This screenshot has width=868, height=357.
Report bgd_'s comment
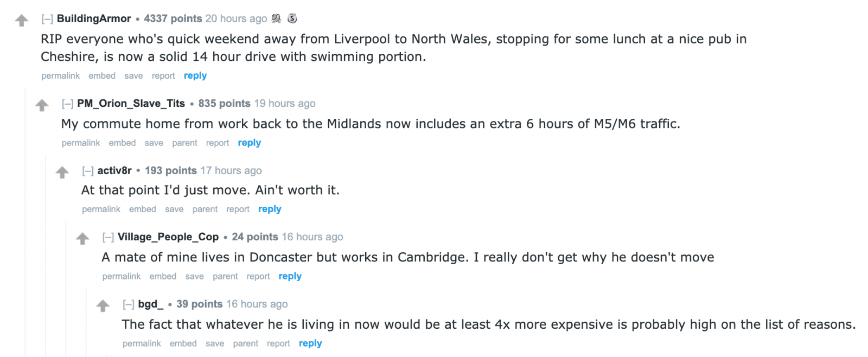coord(278,343)
